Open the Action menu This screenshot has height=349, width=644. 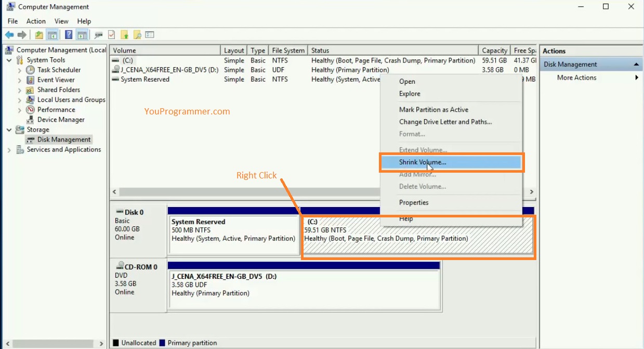36,21
